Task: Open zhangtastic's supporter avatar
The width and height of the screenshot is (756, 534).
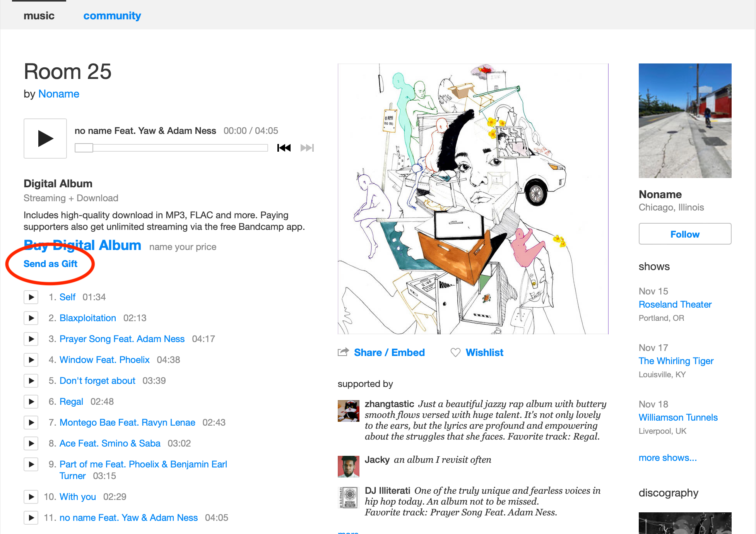Action: (349, 411)
